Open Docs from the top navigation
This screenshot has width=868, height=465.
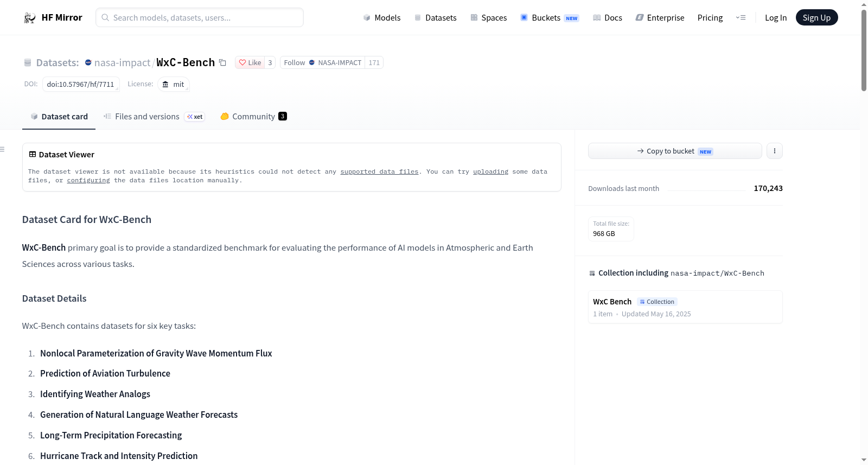tap(607, 17)
